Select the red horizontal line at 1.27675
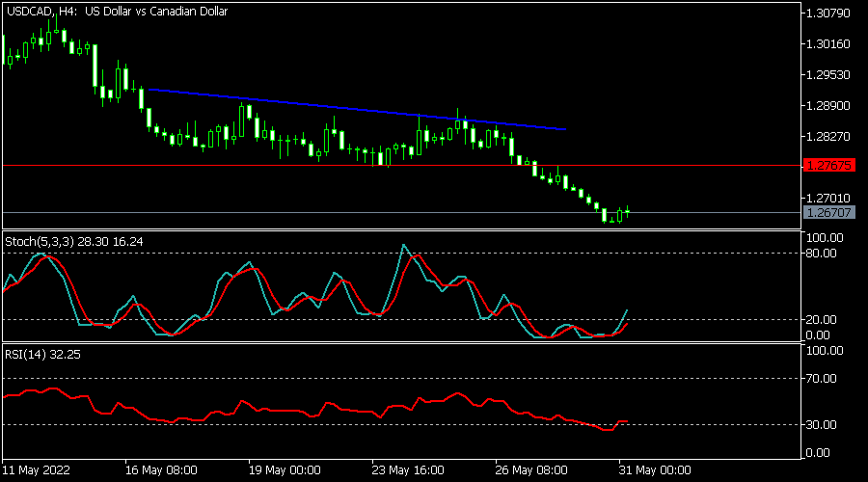The image size is (868, 482). 402,166
